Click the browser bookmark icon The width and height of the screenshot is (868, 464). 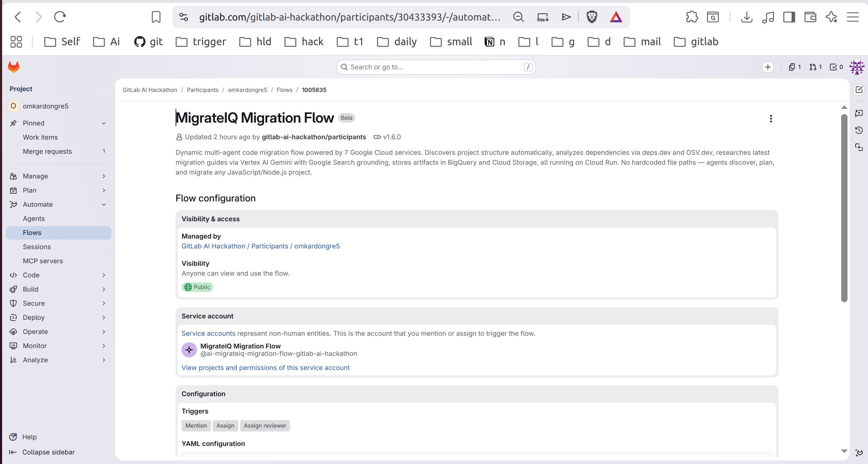pos(156,17)
